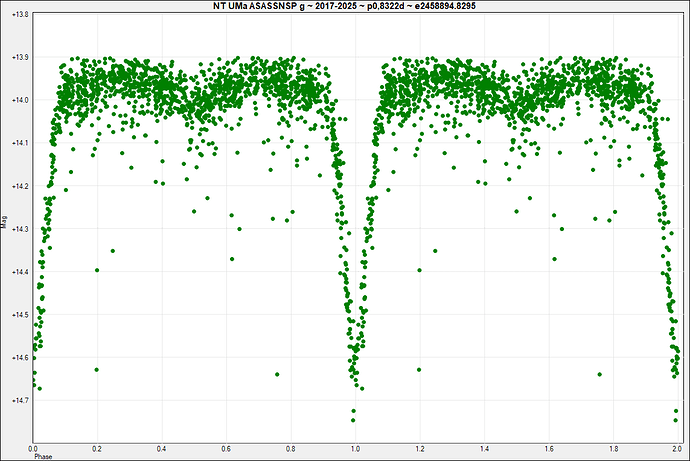Click the 1.2 phase tick label
690x461 pixels.
click(x=420, y=449)
